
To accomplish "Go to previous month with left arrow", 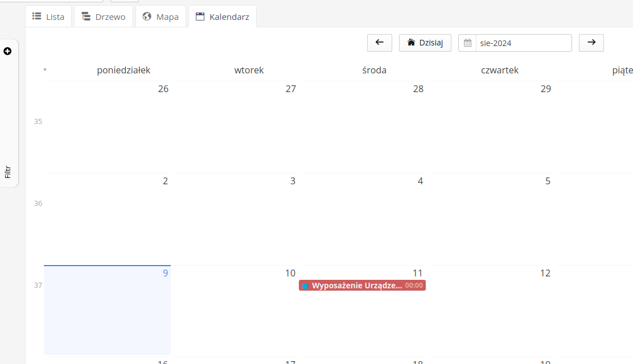I will [x=380, y=43].
